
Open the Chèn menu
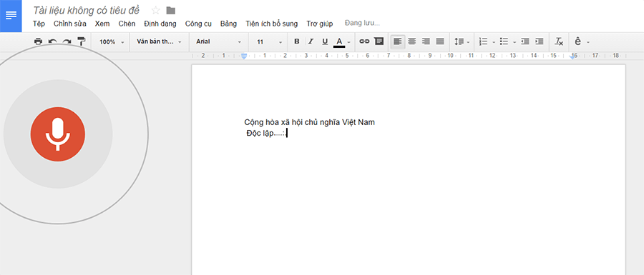click(x=127, y=24)
